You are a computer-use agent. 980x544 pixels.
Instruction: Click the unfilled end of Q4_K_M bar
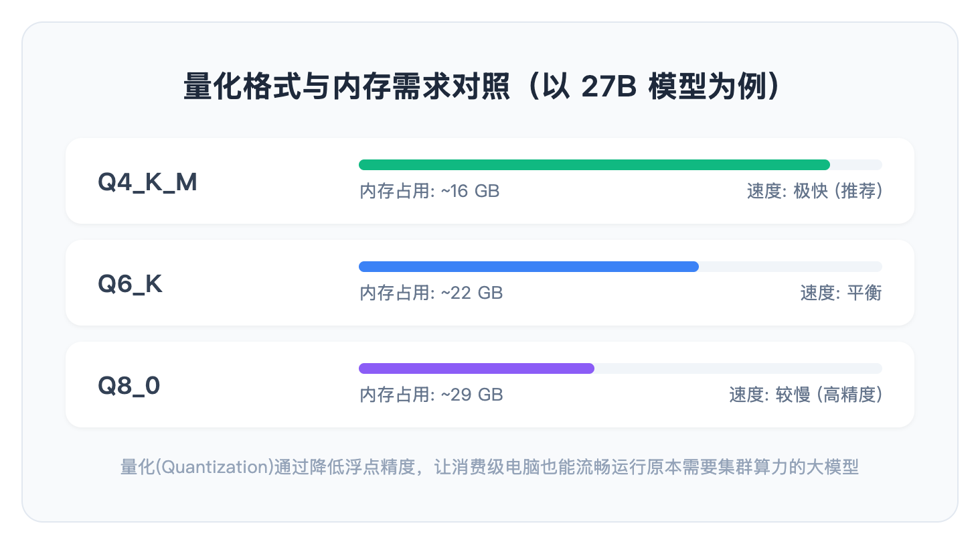tap(856, 165)
